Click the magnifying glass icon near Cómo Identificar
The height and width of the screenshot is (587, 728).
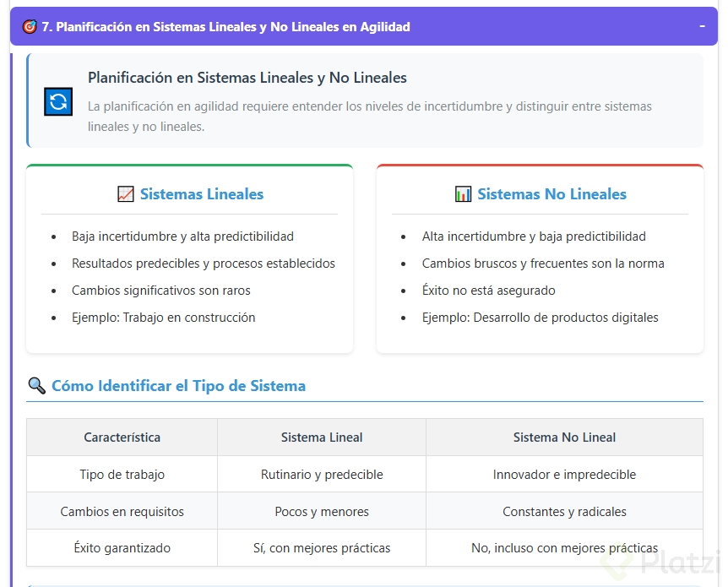coord(36,386)
